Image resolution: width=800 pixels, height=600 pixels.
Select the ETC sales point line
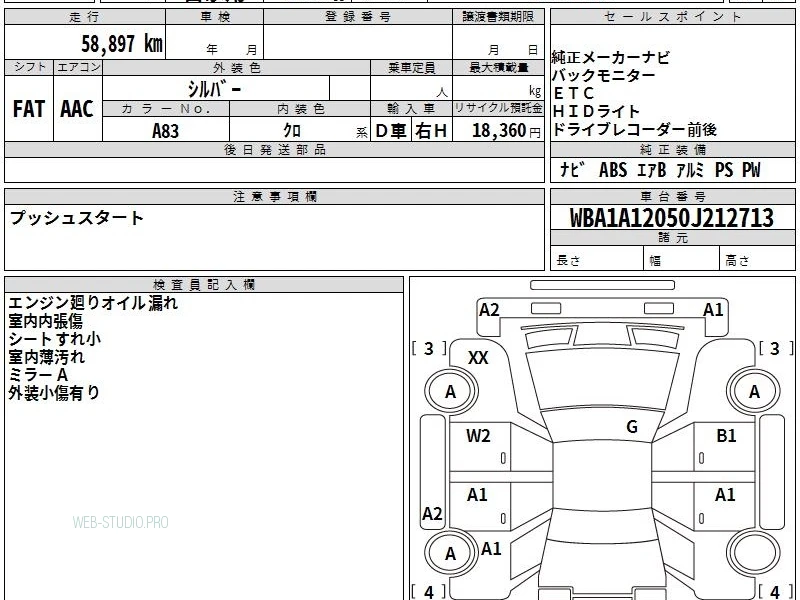(x=573, y=93)
